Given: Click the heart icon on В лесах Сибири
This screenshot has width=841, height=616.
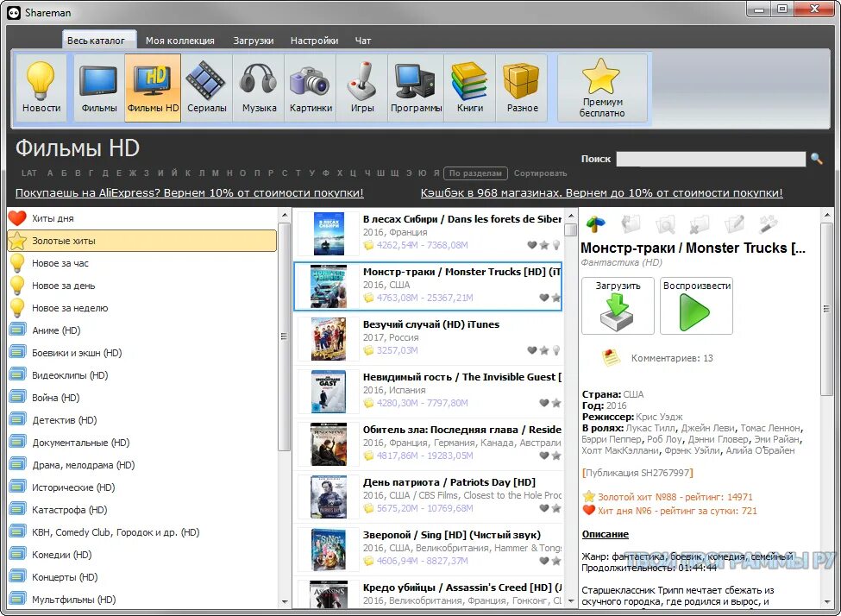Looking at the screenshot, I should click(531, 245).
